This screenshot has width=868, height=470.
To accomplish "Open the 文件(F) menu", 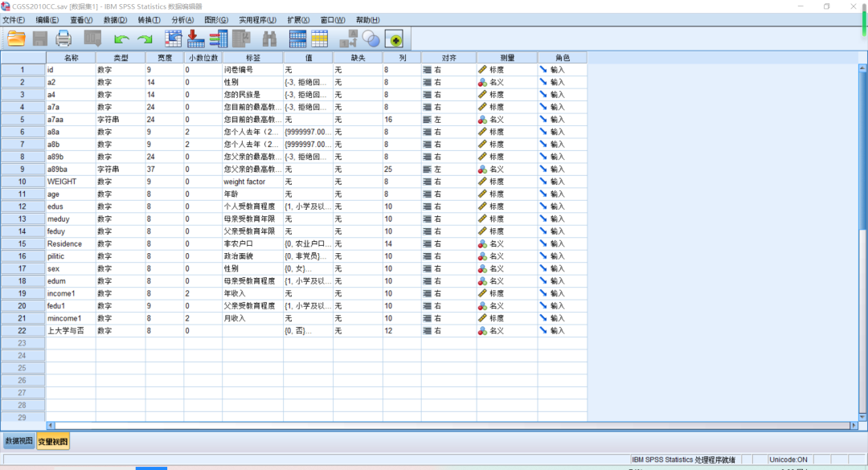I will click(x=14, y=20).
